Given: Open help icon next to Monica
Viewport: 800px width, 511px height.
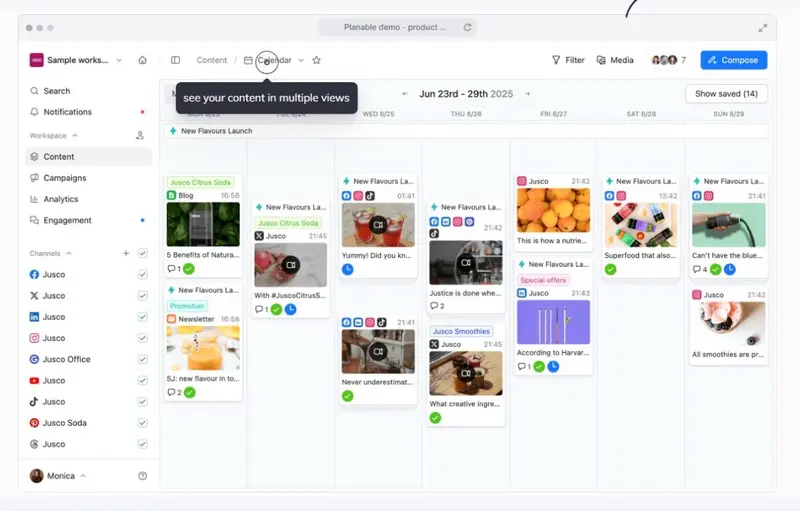Looking at the screenshot, I should pyautogui.click(x=142, y=476).
